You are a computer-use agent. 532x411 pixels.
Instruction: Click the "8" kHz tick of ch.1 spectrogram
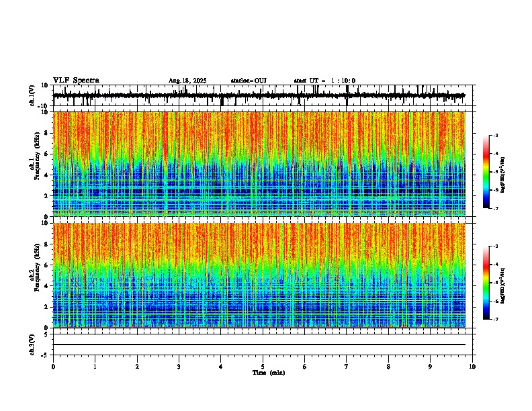tap(46, 133)
